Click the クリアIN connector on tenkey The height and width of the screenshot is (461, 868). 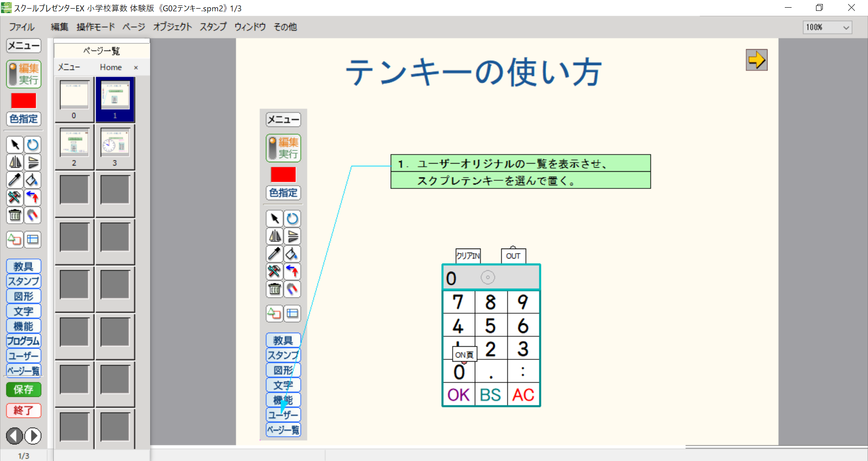point(468,256)
